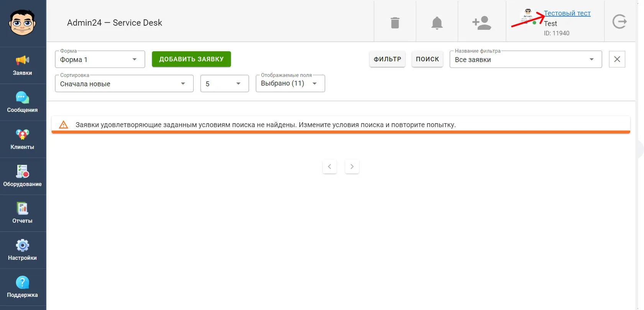Expand the Сортировка dropdown
Screen dimensions: 644x310
(x=124, y=84)
